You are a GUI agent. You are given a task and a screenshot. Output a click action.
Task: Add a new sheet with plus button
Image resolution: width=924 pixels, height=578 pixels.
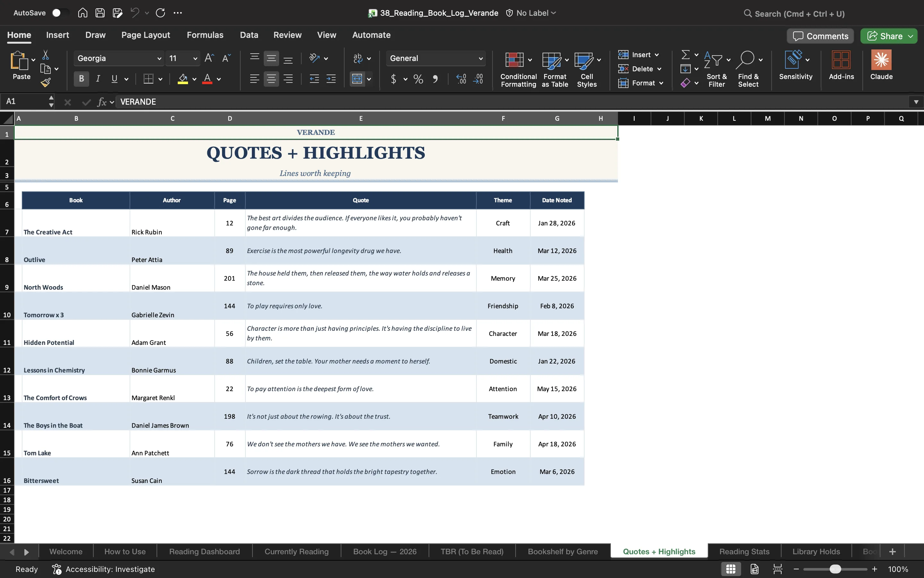click(892, 551)
